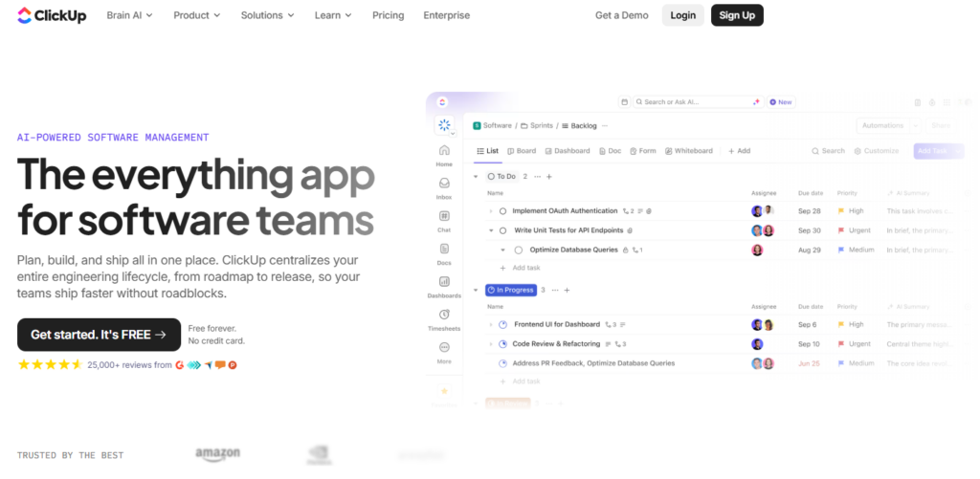The height and width of the screenshot is (479, 980).
Task: Click the Sign Up button
Action: [x=737, y=15]
